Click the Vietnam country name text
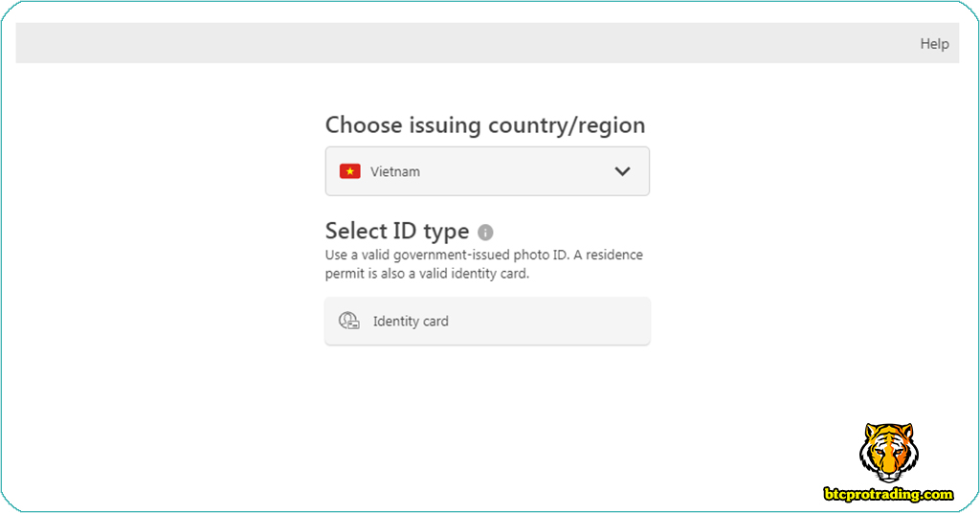 click(x=395, y=172)
